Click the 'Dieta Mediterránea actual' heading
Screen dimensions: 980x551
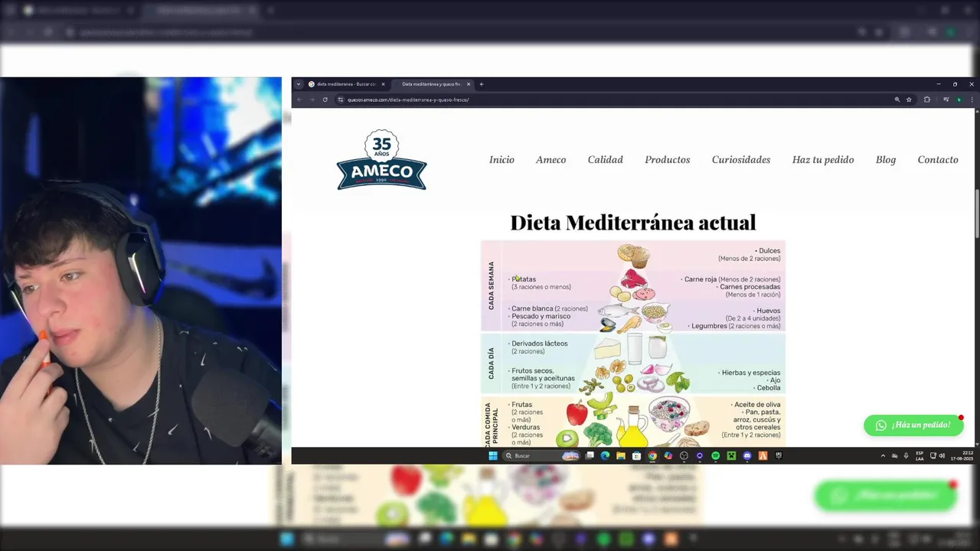pyautogui.click(x=633, y=223)
